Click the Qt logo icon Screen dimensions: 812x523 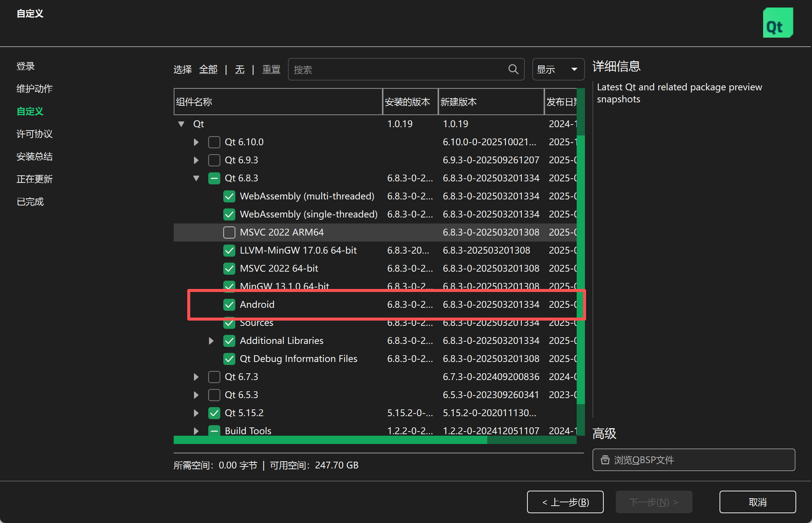(x=777, y=23)
